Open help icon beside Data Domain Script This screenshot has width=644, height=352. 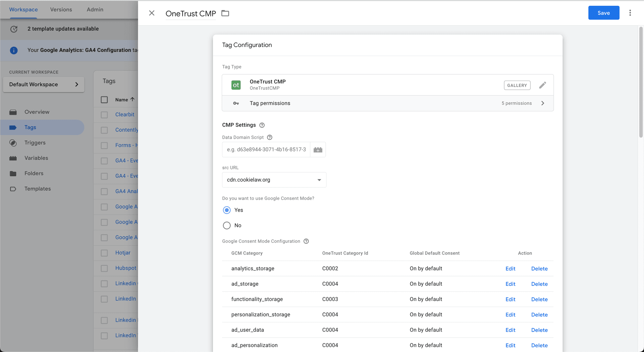pyautogui.click(x=269, y=137)
